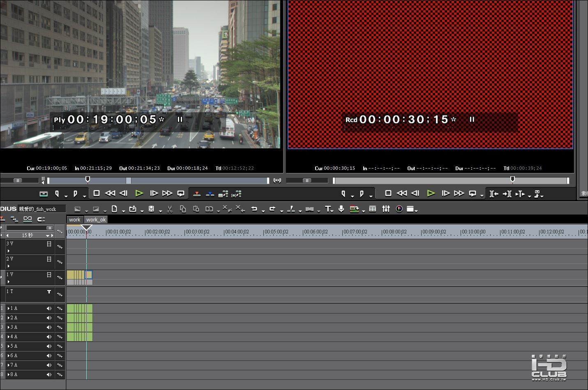Screen dimensions: 588x390
Task: Stop playback in the Player monitor
Action: point(97,193)
